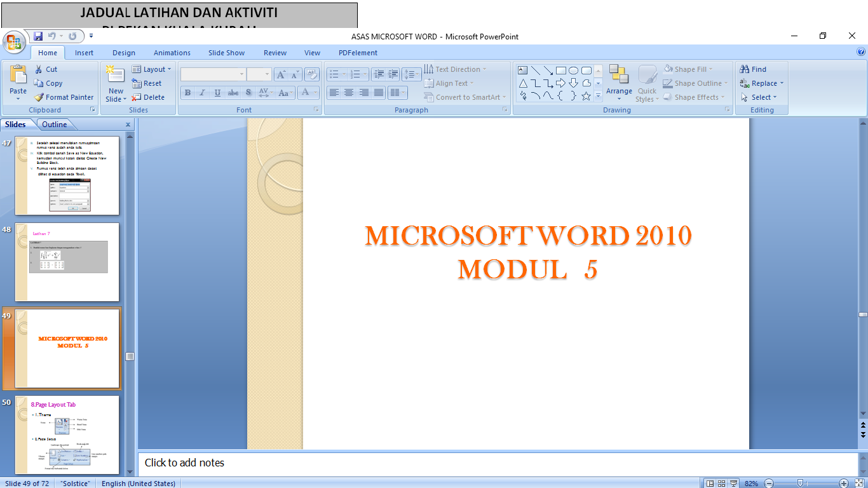Toggle Bold formatting
The image size is (868, 488).
point(187,93)
